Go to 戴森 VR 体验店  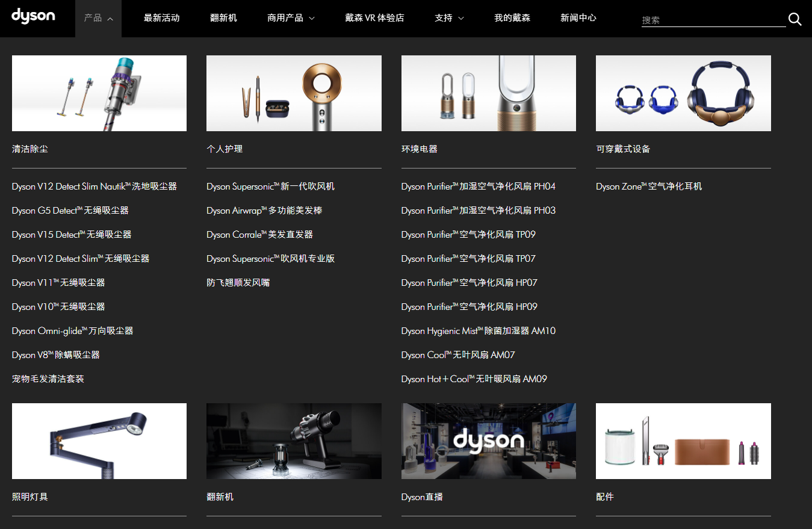tap(374, 18)
